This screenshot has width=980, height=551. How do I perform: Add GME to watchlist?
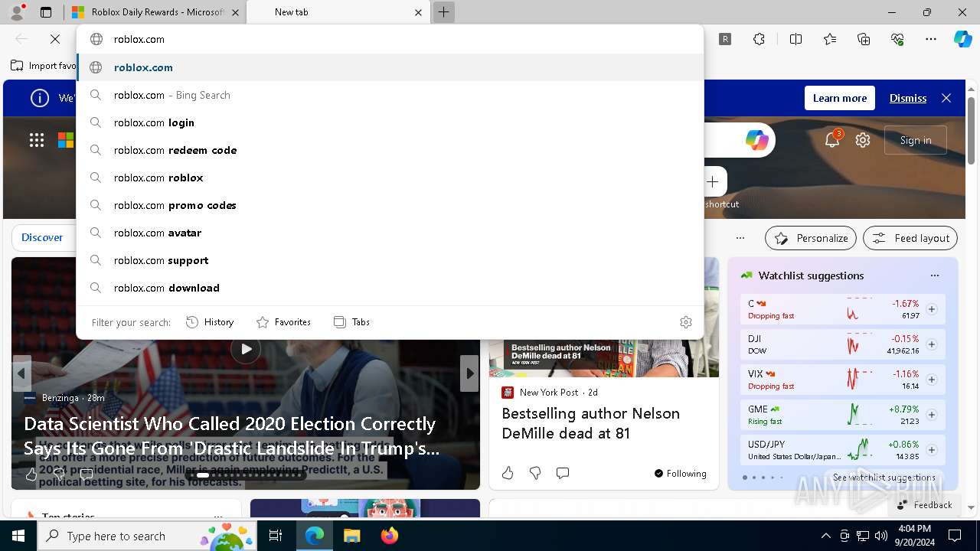pos(932,415)
